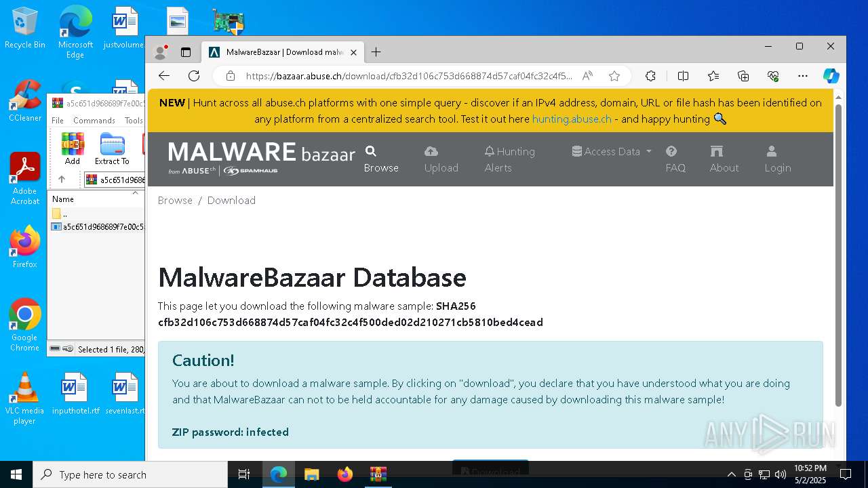Open Task View on taskbar

click(244, 474)
